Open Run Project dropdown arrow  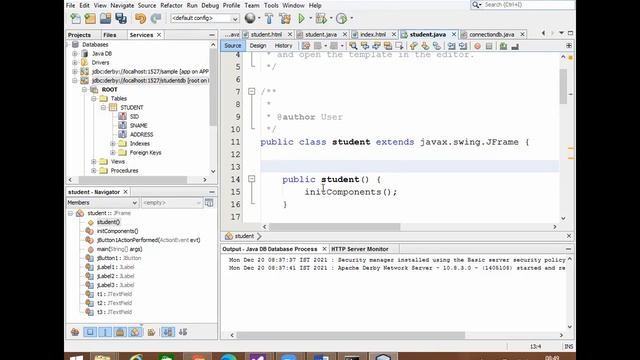click(x=310, y=18)
